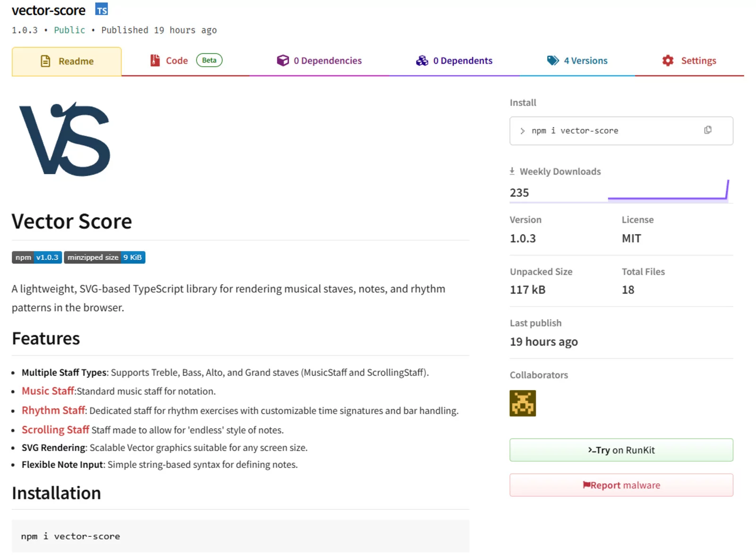Click the Report malware button

621,485
